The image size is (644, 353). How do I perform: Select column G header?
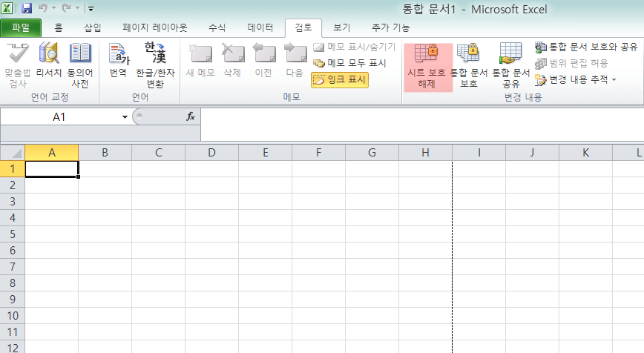[372, 153]
